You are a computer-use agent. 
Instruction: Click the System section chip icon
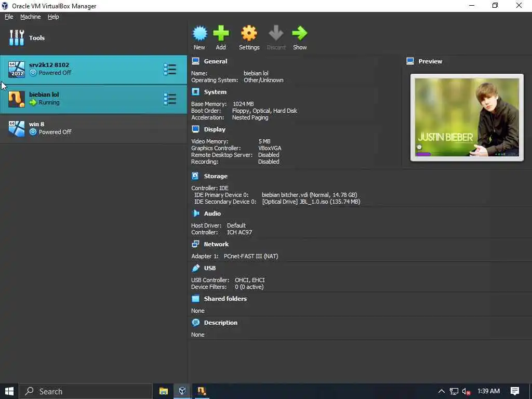(195, 92)
